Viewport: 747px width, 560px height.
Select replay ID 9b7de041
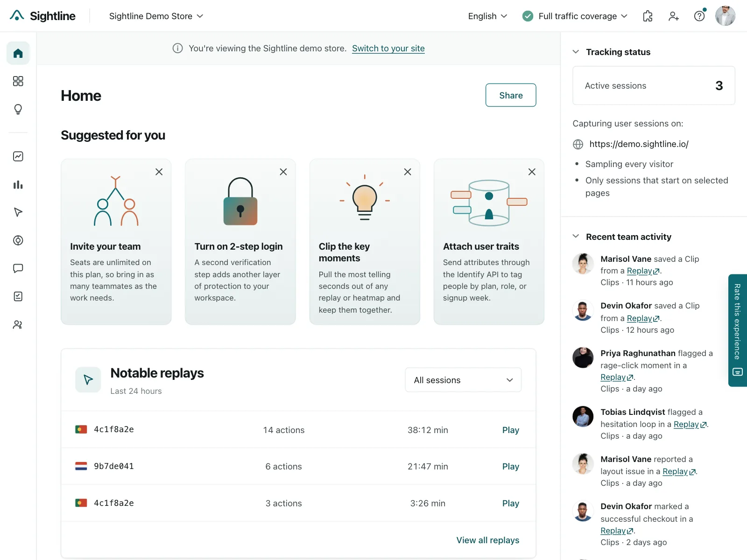(x=114, y=466)
